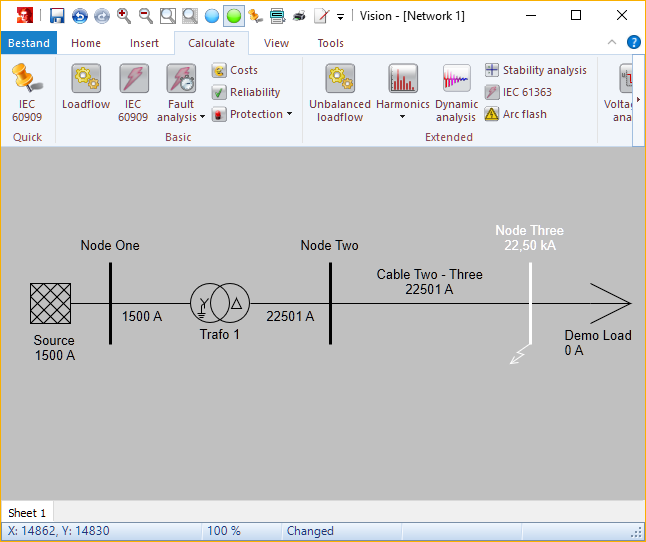The width and height of the screenshot is (646, 542).
Task: Undo the last action
Action: [x=80, y=16]
